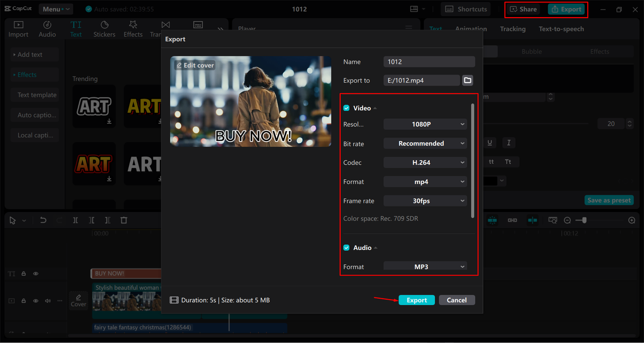Image resolution: width=644 pixels, height=343 pixels.
Task: Collapse the Video settings section arrow
Action: pyautogui.click(x=375, y=109)
